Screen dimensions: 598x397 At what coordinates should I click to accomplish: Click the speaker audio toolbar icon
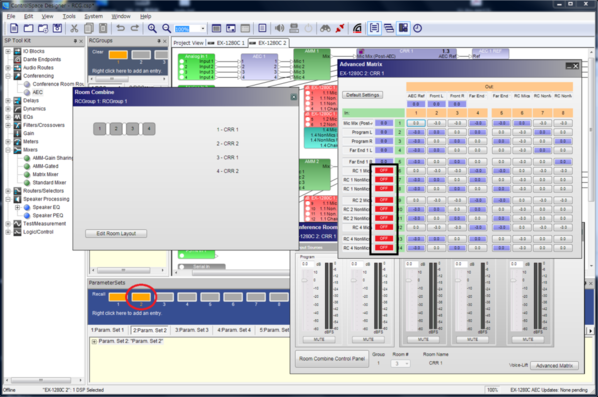280,28
